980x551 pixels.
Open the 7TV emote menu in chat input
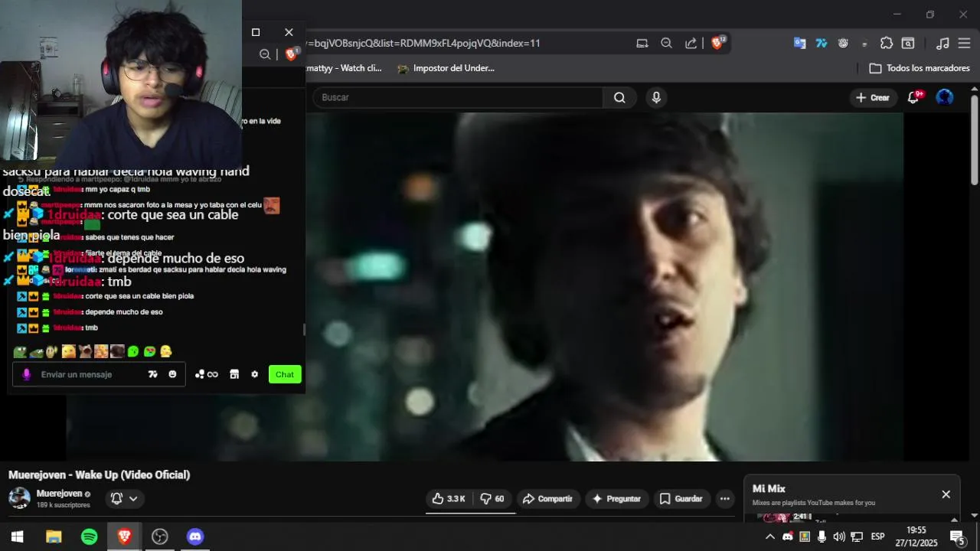(x=153, y=374)
